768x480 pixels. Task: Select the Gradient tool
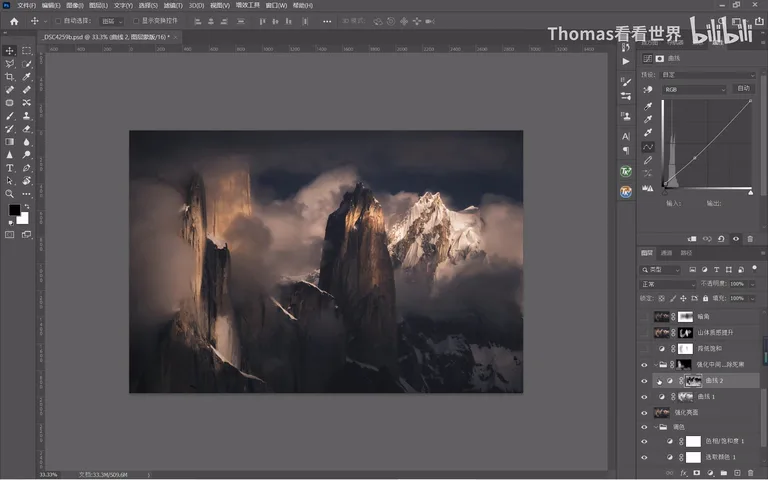tap(9, 142)
